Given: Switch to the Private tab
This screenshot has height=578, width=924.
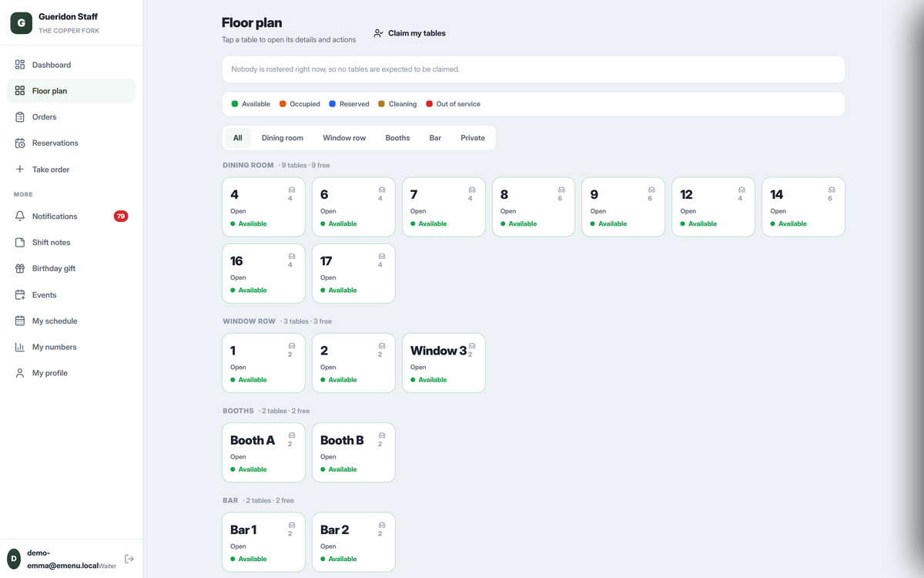Looking at the screenshot, I should click(473, 138).
